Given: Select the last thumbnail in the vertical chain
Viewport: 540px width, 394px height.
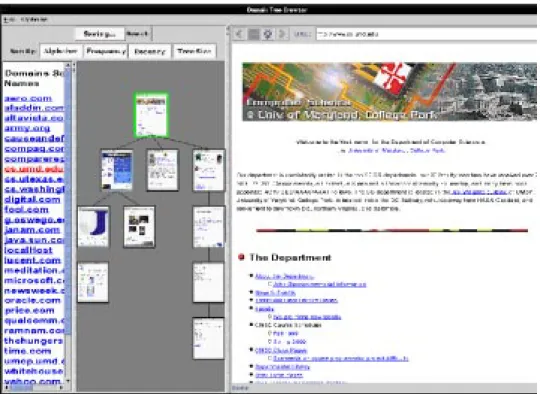Looking at the screenshot, I should coord(208,339).
